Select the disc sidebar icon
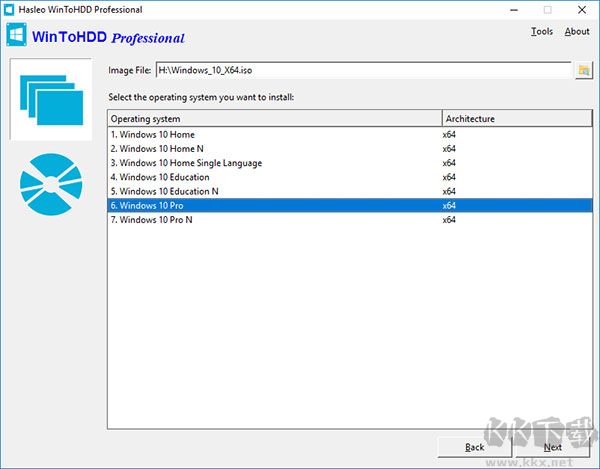Screen dimensions: 600x469 tap(51, 184)
